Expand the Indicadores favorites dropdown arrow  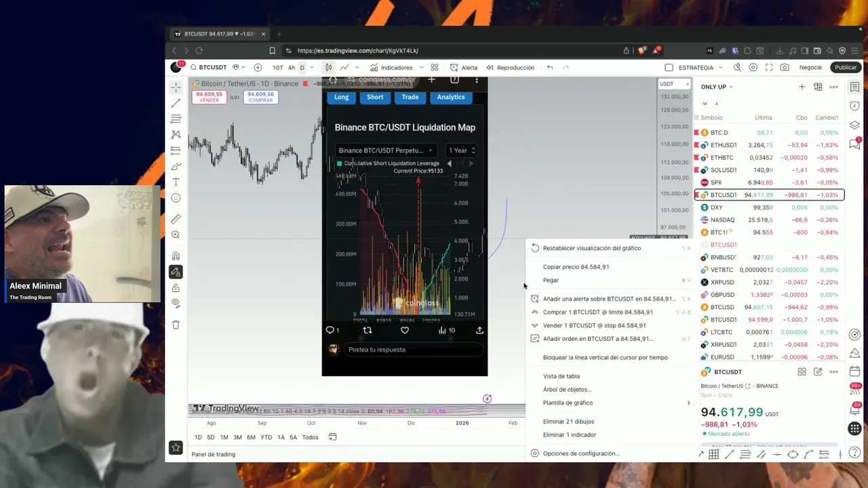[421, 67]
